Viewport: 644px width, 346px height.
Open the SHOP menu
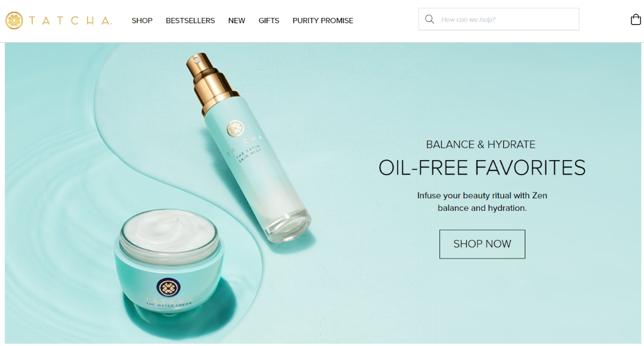tap(142, 20)
